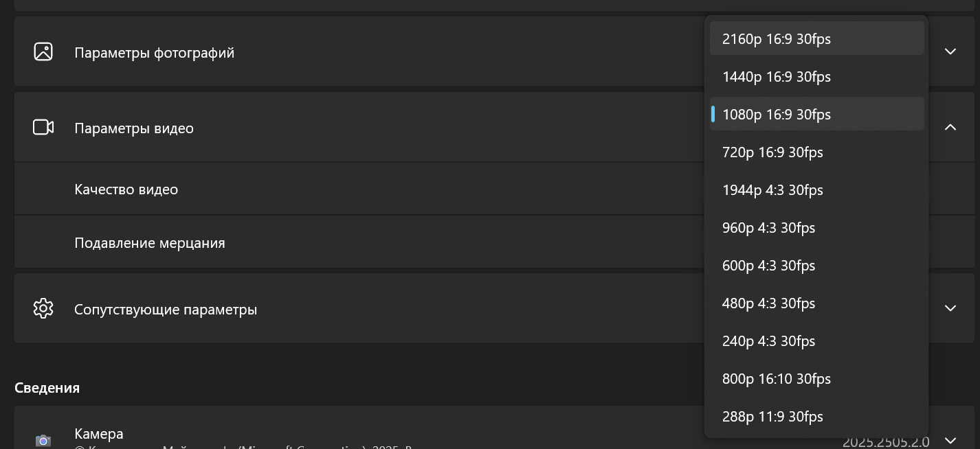Collapse the Параметры видео section chevron
This screenshot has width=980, height=449.
[x=950, y=127]
